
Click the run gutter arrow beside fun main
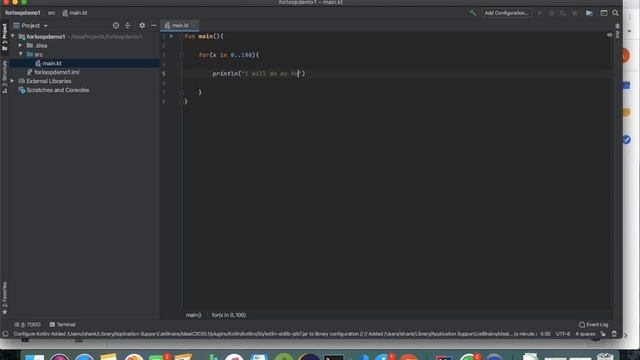point(171,36)
